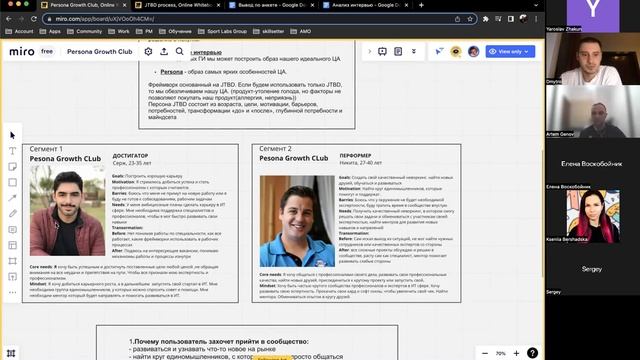The width and height of the screenshot is (640, 360).
Task: Open the skillsetter bookmarks folder
Action: (269, 31)
